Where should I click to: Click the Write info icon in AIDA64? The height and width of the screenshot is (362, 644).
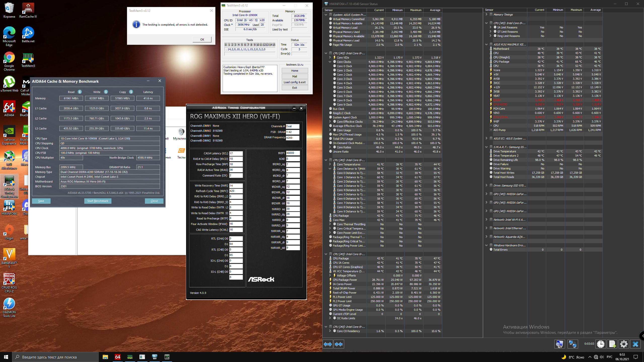106,92
